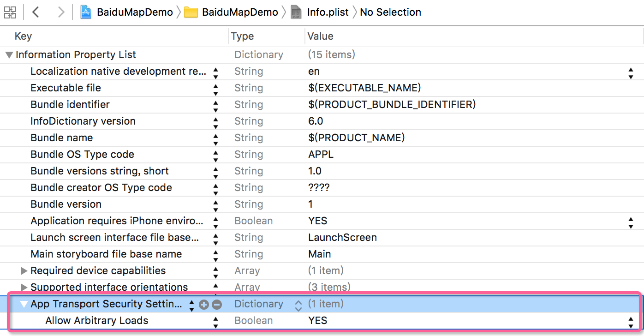Screen dimensions: 644x336
Task: Select $(PRODUCT_NAME) value
Action: 356,138
